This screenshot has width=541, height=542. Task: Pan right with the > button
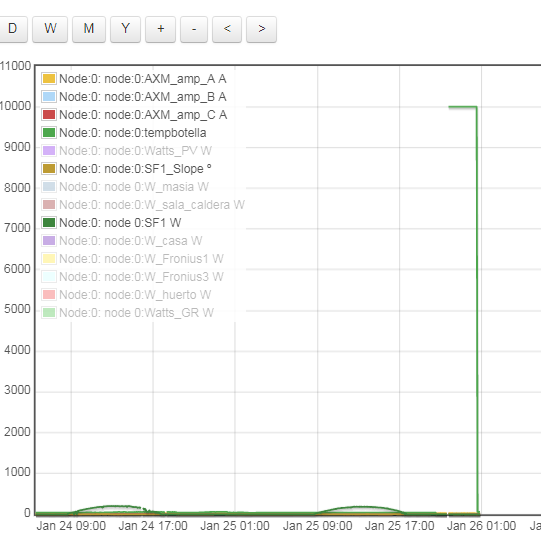pos(261,29)
